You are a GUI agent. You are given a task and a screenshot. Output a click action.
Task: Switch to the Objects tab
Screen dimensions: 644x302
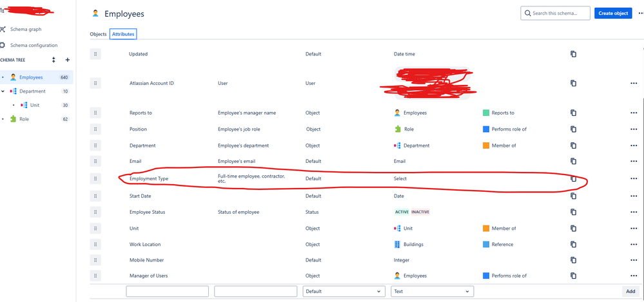pos(98,35)
